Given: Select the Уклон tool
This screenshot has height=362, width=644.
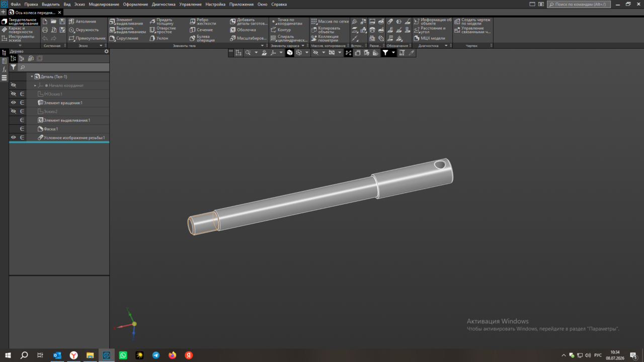Looking at the screenshot, I should point(159,38).
